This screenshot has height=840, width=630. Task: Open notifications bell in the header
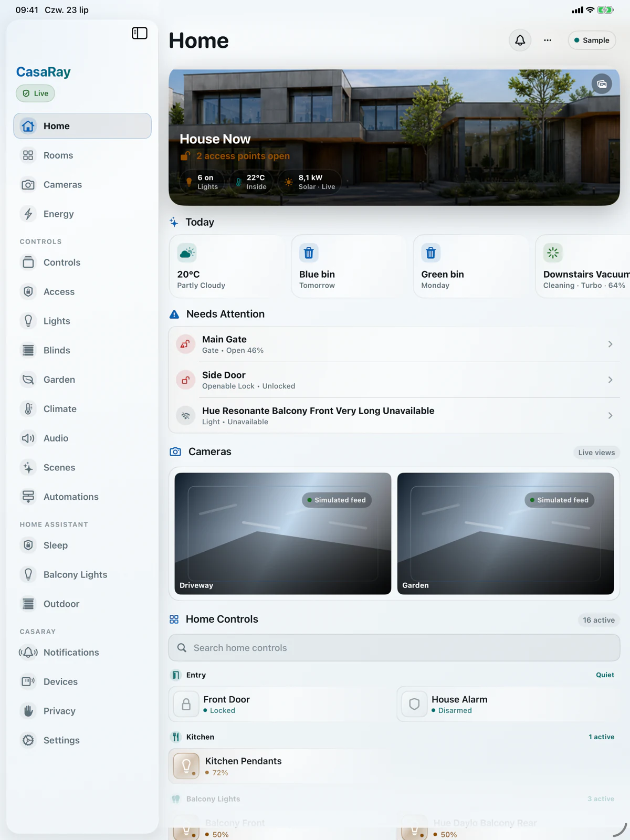[x=520, y=40]
